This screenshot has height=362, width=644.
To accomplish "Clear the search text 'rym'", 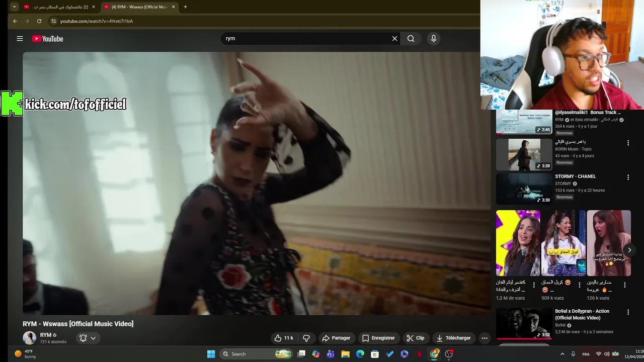I will [395, 39].
